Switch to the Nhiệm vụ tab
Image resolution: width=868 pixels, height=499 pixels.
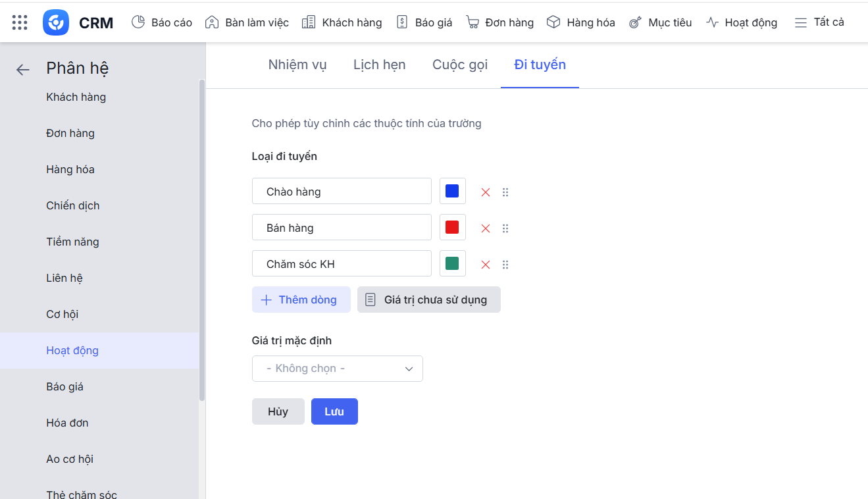click(x=297, y=65)
